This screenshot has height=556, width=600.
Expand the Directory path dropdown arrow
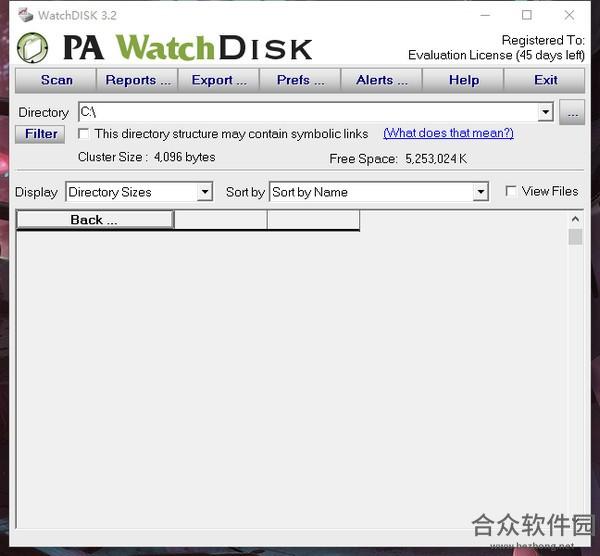click(x=545, y=112)
